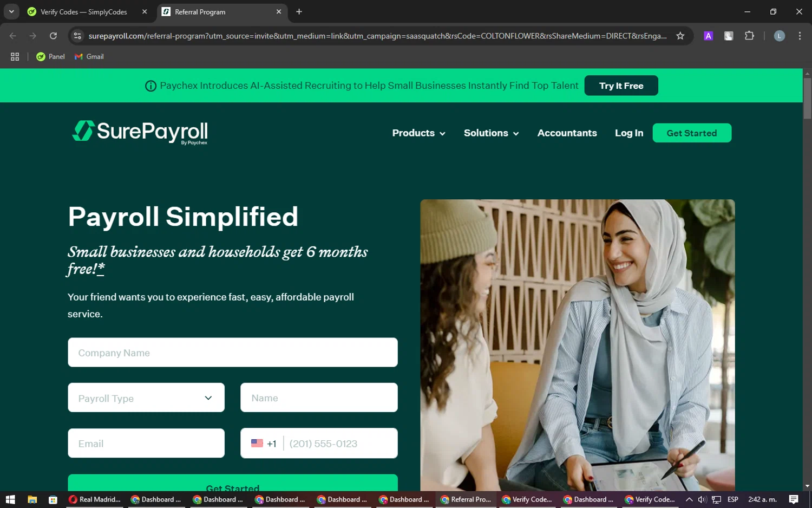The height and width of the screenshot is (508, 812).
Task: Switch to Verify Codes — SimplyCodes tab
Action: [x=84, y=11]
